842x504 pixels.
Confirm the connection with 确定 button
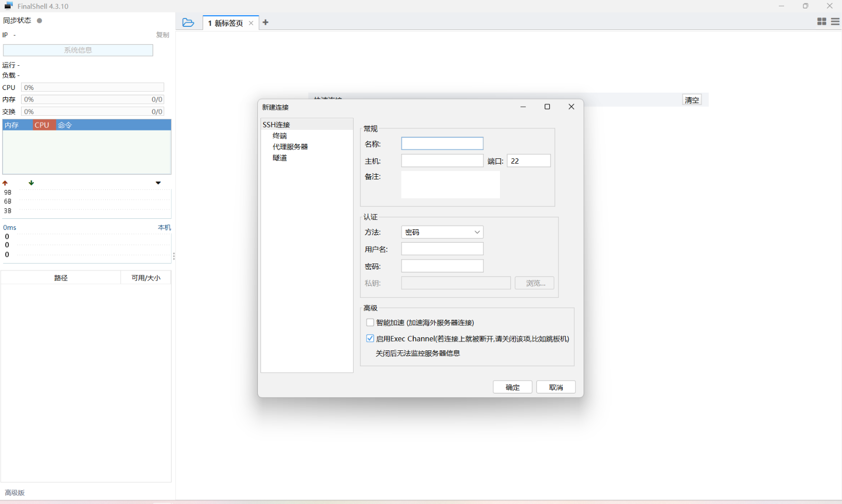click(x=512, y=387)
